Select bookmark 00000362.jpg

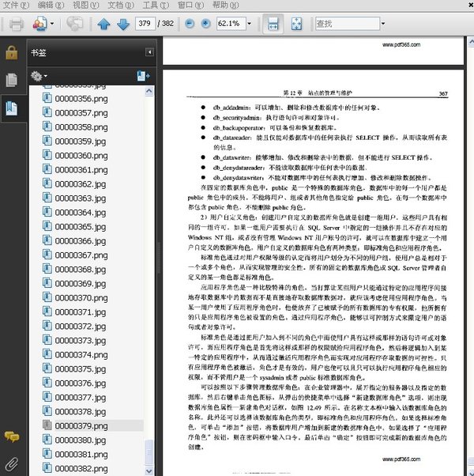tap(81, 184)
